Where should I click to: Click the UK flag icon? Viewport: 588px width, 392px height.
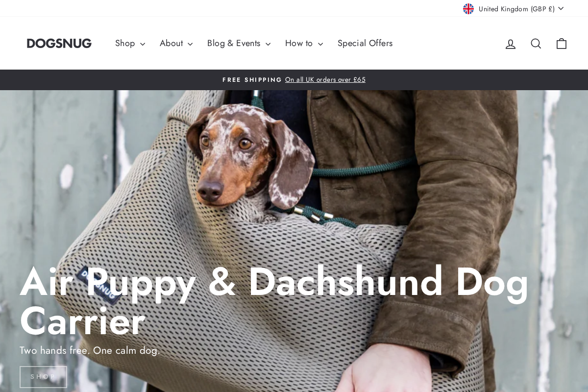(x=468, y=9)
